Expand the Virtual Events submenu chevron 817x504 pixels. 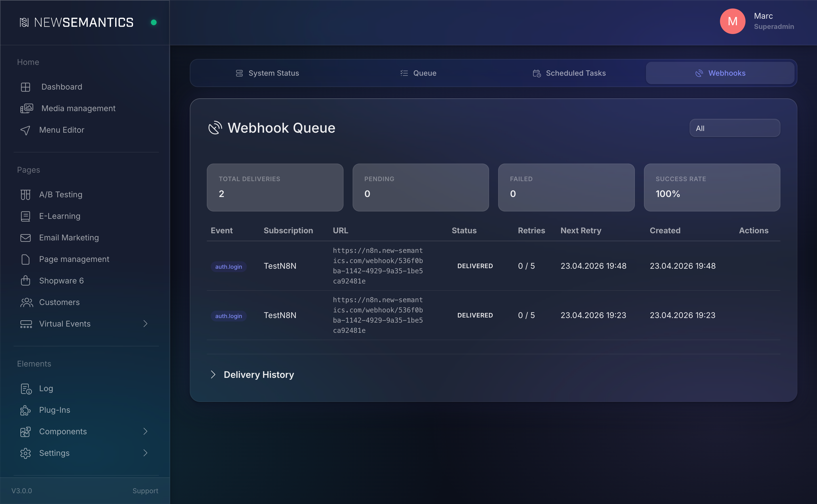pyautogui.click(x=145, y=324)
